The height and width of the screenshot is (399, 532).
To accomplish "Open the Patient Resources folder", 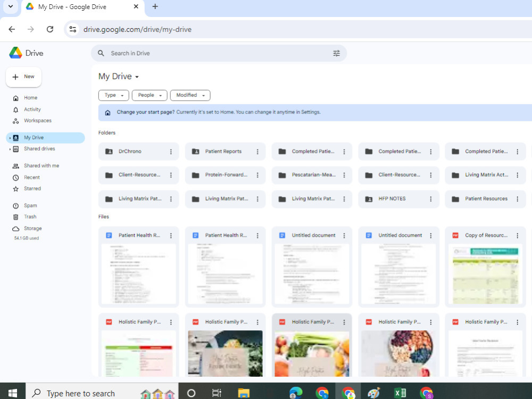I will pos(485,199).
